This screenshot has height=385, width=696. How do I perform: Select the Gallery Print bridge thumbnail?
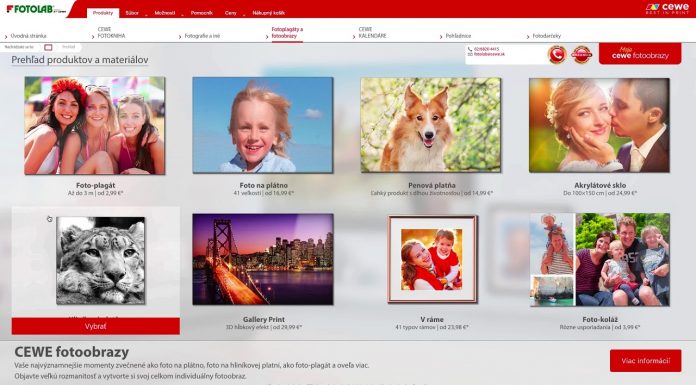pos(263,259)
